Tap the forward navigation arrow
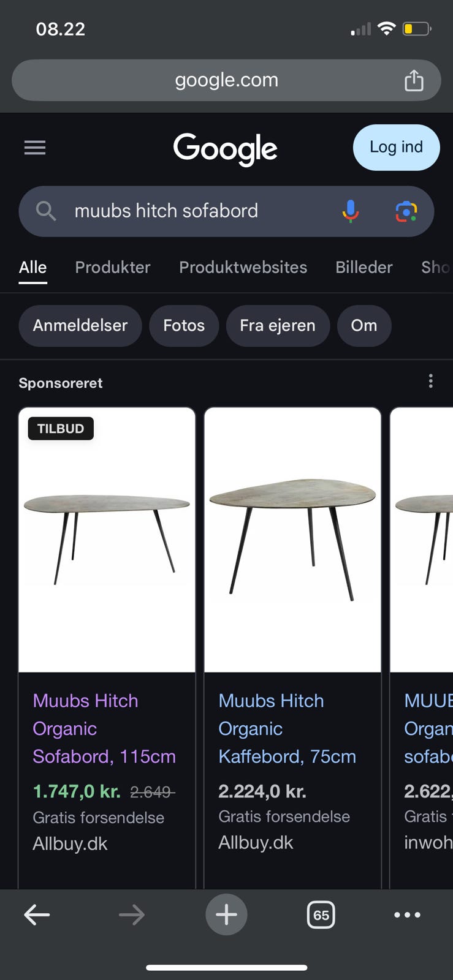This screenshot has height=980, width=453. pyautogui.click(x=131, y=914)
